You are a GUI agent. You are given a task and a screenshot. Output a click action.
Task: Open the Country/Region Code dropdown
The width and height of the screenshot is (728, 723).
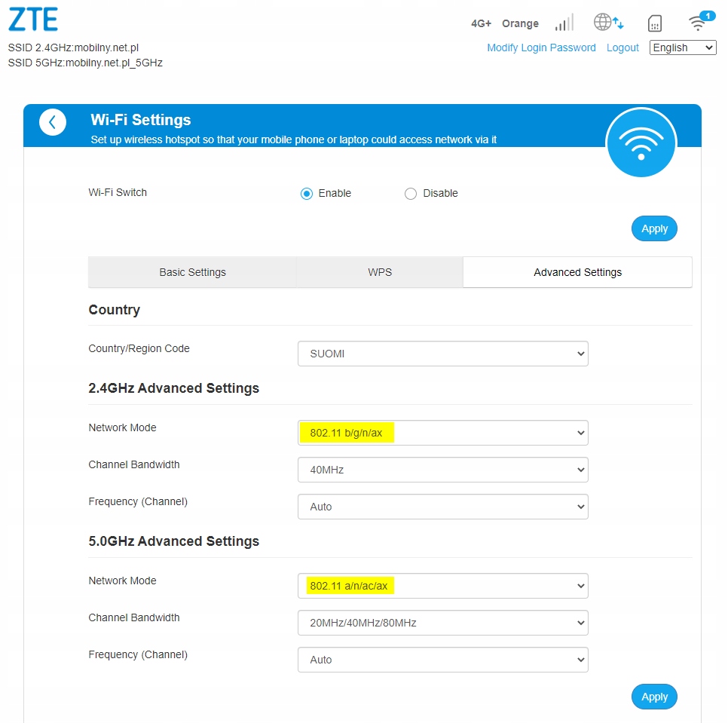[442, 354]
